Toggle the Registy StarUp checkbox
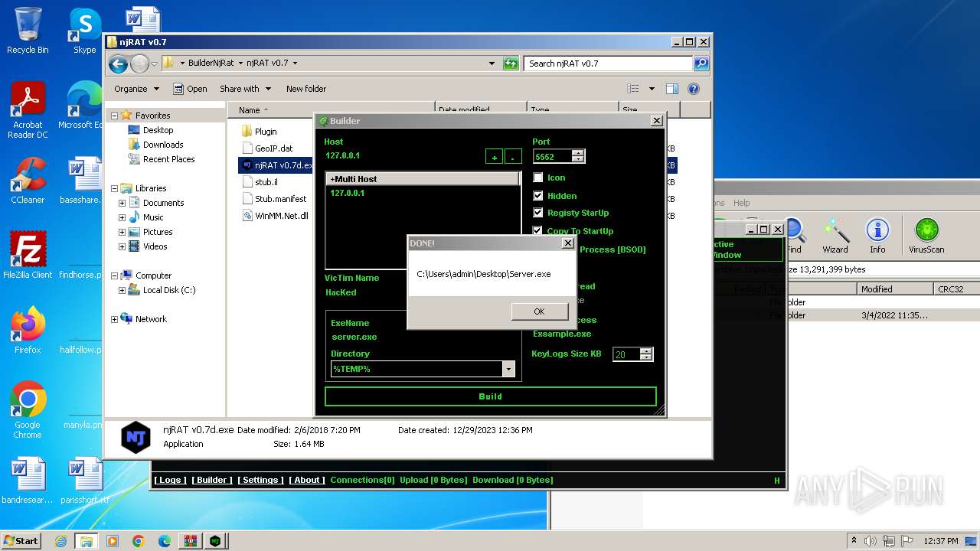The height and width of the screenshot is (551, 980). 538,213
